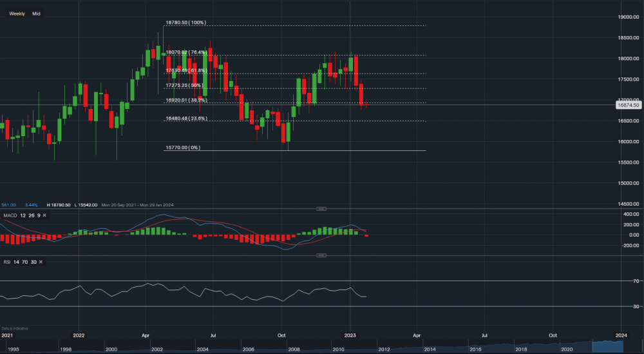Image resolution: width=644 pixels, height=354 pixels.
Task: Remove the RSI indicator with its X
Action: pos(41,262)
